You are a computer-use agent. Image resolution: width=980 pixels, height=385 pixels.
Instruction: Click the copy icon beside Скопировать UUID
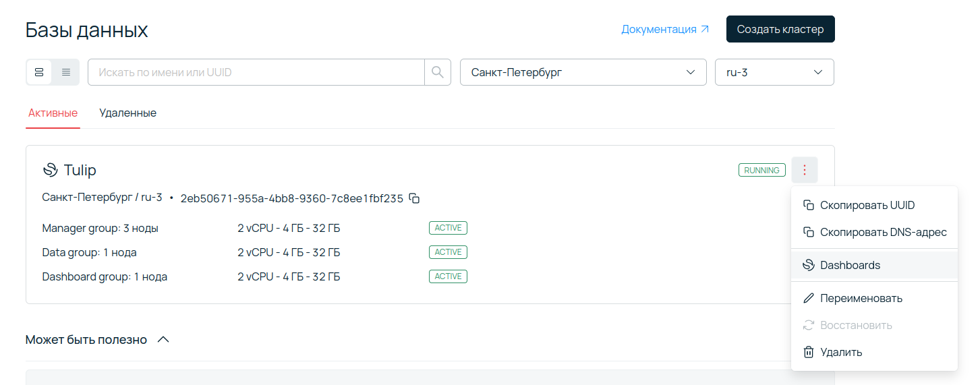pyautogui.click(x=808, y=205)
